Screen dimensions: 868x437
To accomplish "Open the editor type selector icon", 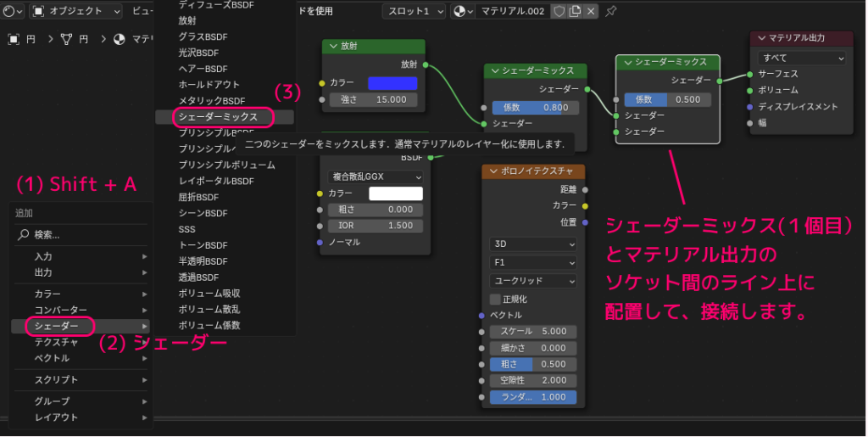I will tap(12, 11).
